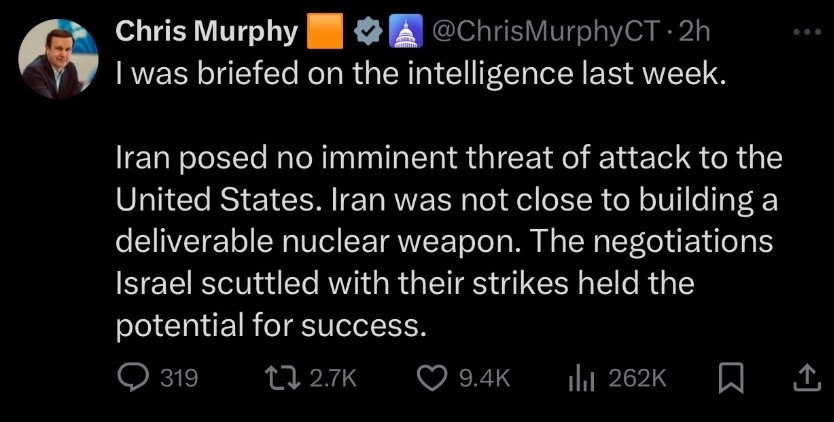Click the reply speech bubble icon
Screen dimensions: 834x422
[130, 379]
